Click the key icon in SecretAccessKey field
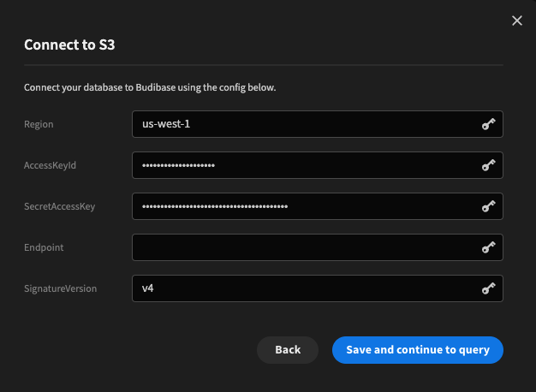The width and height of the screenshot is (536, 392). (x=488, y=206)
